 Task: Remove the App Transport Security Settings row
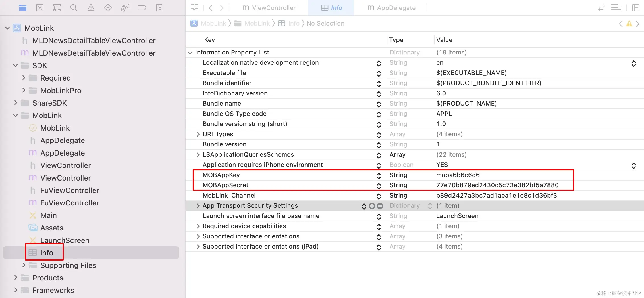[x=380, y=206]
